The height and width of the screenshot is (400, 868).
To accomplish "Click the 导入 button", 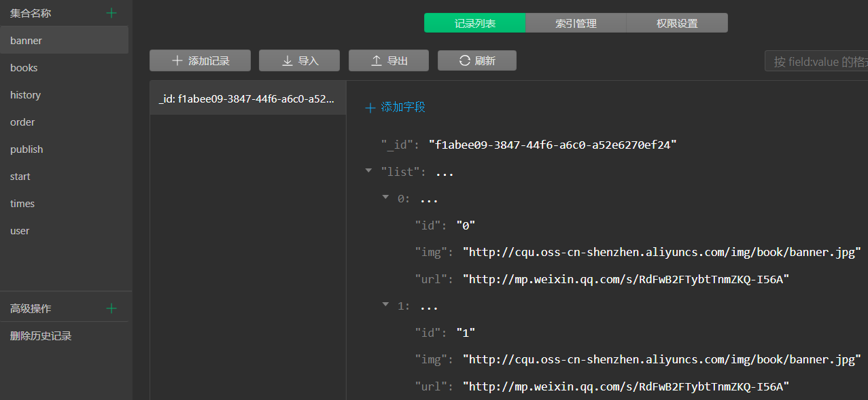I will pyautogui.click(x=299, y=60).
